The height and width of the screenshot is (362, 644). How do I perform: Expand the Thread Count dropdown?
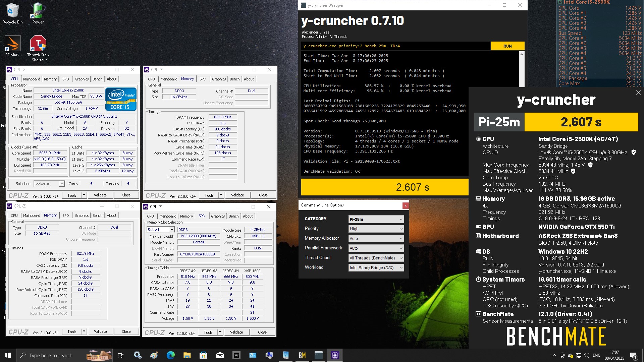(x=376, y=258)
